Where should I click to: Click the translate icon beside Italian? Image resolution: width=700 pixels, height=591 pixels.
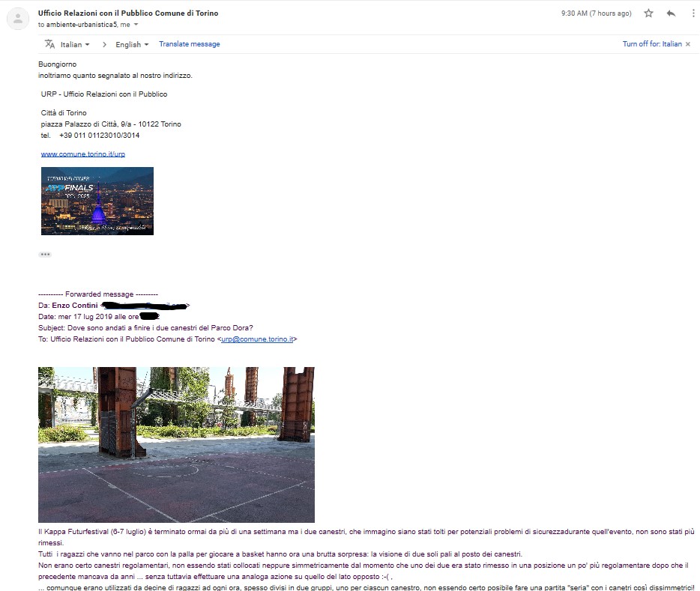[50, 44]
